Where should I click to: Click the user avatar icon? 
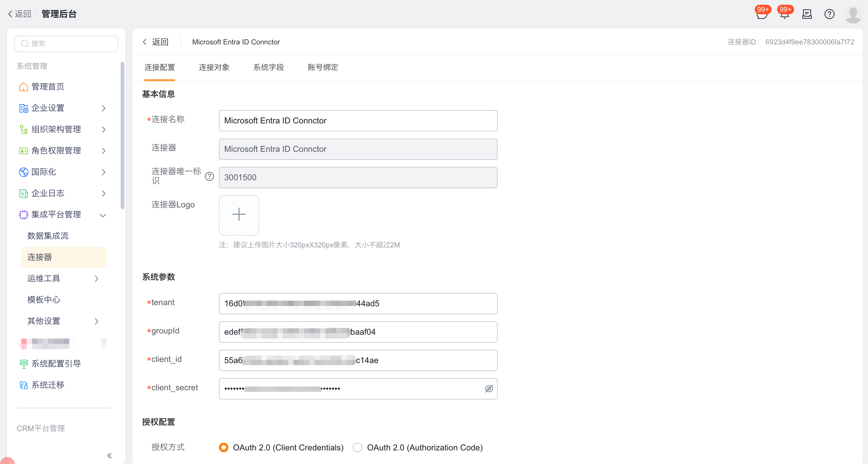[853, 14]
